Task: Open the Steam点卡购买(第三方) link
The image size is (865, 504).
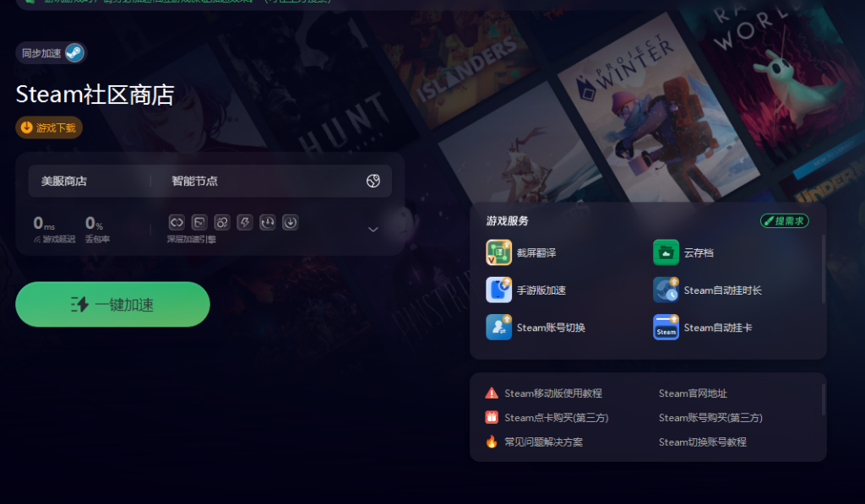Action: point(556,418)
